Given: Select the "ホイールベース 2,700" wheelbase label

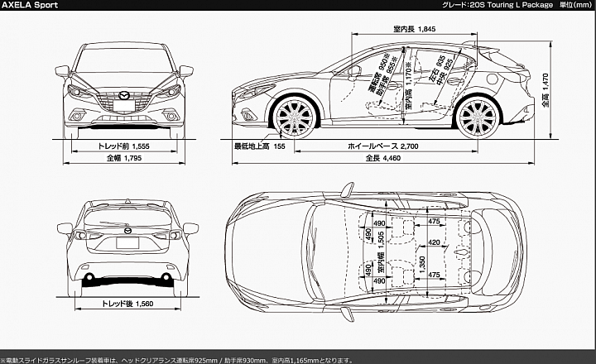Looking at the screenshot, I should [382, 146].
